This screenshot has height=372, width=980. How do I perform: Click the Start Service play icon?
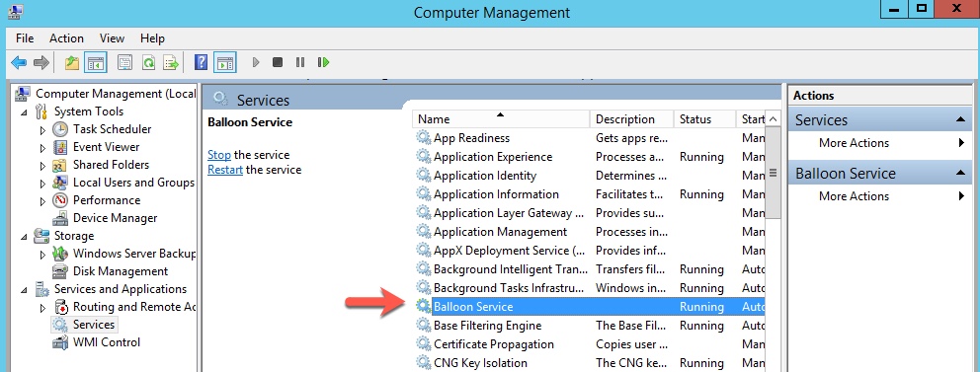pos(256,62)
